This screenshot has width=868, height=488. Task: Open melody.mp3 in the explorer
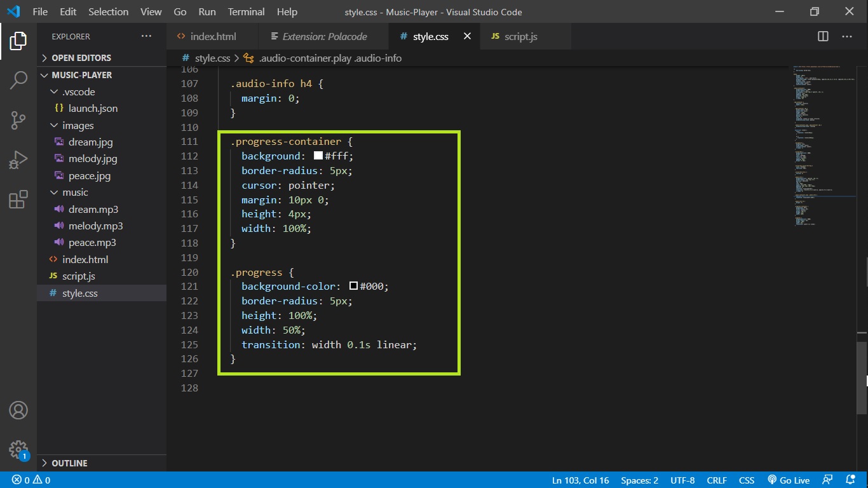click(x=95, y=226)
